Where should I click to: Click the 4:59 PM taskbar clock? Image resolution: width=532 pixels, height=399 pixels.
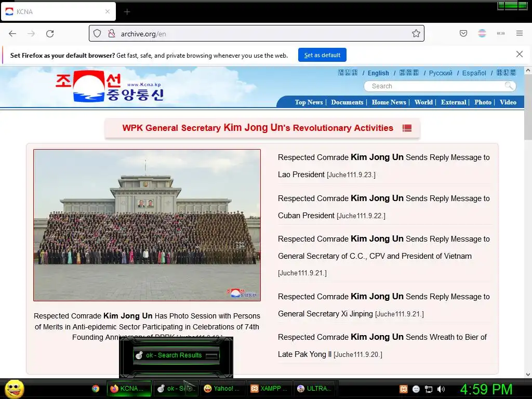(486, 389)
